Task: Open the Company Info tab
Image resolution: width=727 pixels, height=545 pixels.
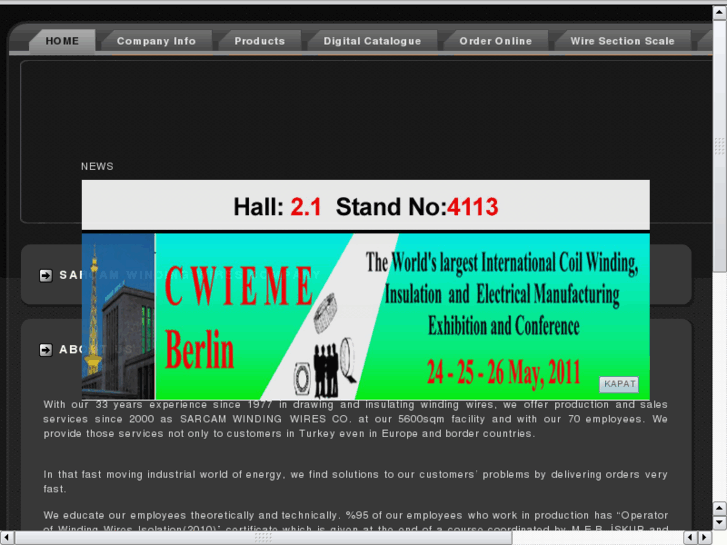Action: tap(156, 41)
